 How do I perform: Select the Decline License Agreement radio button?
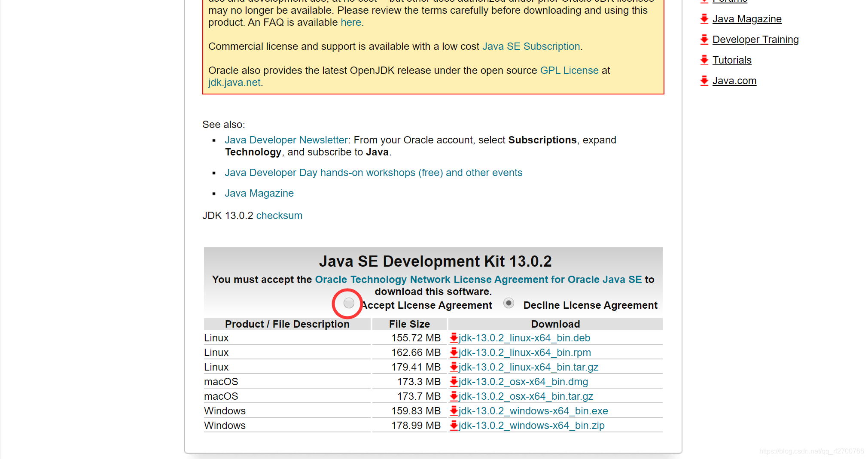509,303
